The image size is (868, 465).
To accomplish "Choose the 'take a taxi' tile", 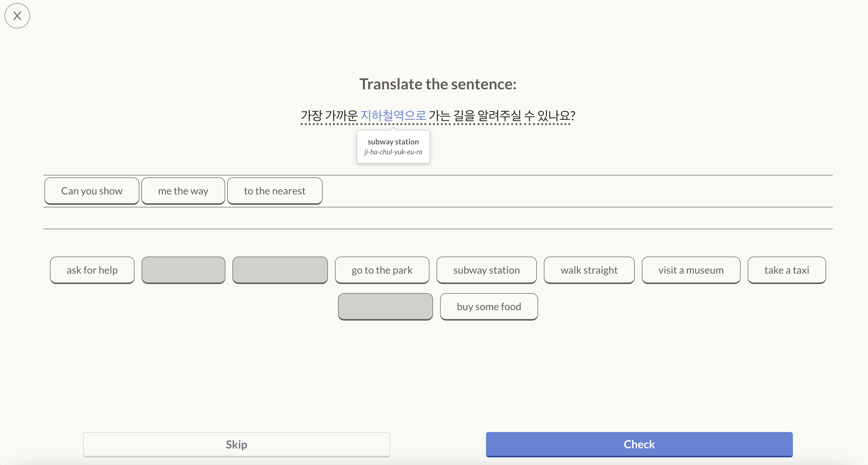I will (787, 270).
